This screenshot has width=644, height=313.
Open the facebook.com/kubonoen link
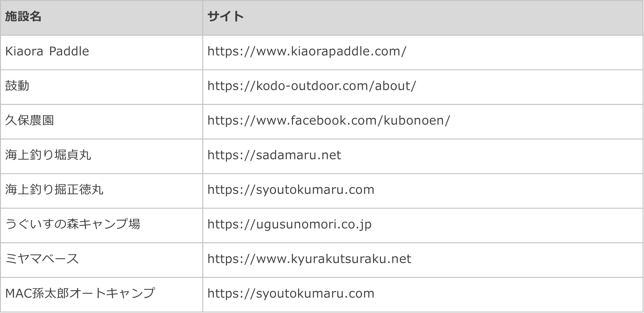pos(329,121)
